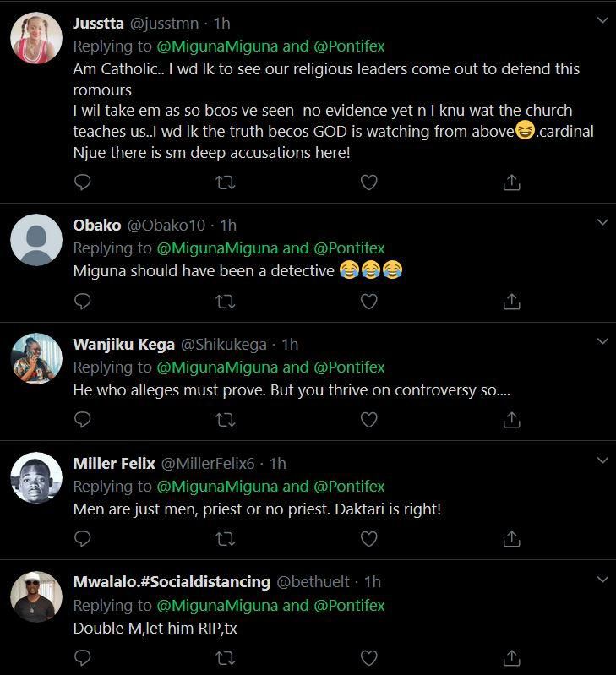Expand the options menu for Obako's tweet
Viewport: 616px width, 675px height.
pos(602,222)
